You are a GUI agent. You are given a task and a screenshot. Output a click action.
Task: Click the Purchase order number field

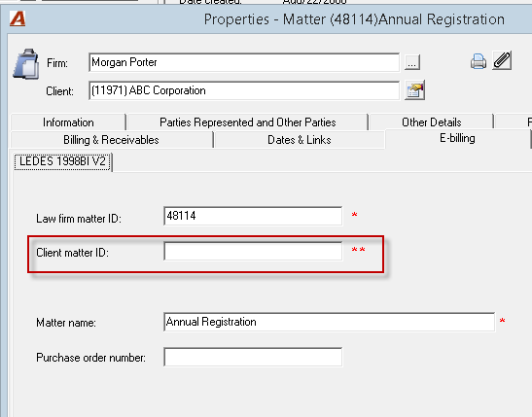click(253, 357)
